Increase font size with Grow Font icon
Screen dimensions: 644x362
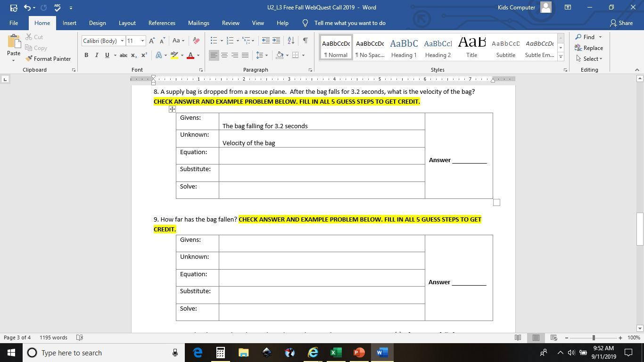coord(152,41)
